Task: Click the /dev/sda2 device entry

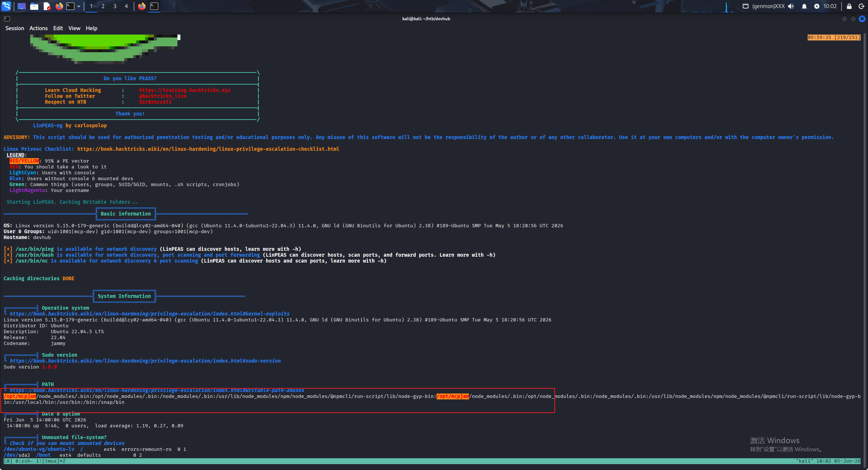Action: 17,455
